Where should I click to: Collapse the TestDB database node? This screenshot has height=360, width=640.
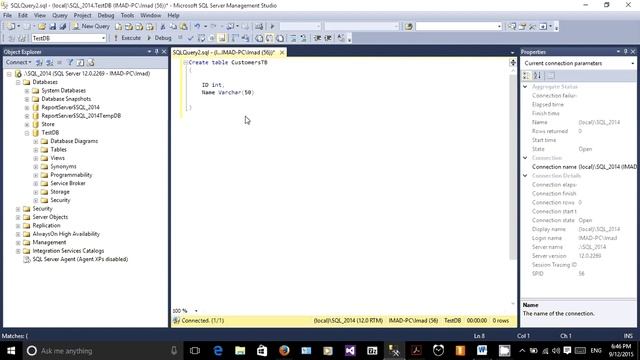point(27,133)
